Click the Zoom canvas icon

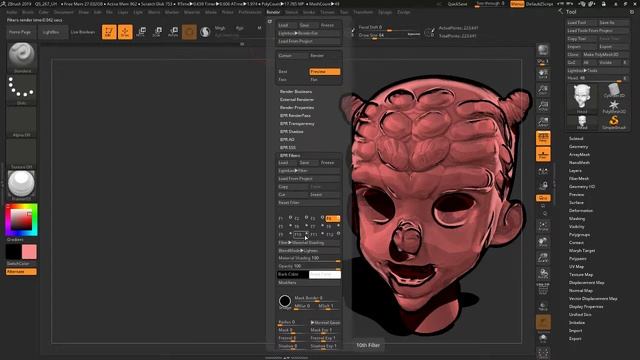click(x=543, y=90)
